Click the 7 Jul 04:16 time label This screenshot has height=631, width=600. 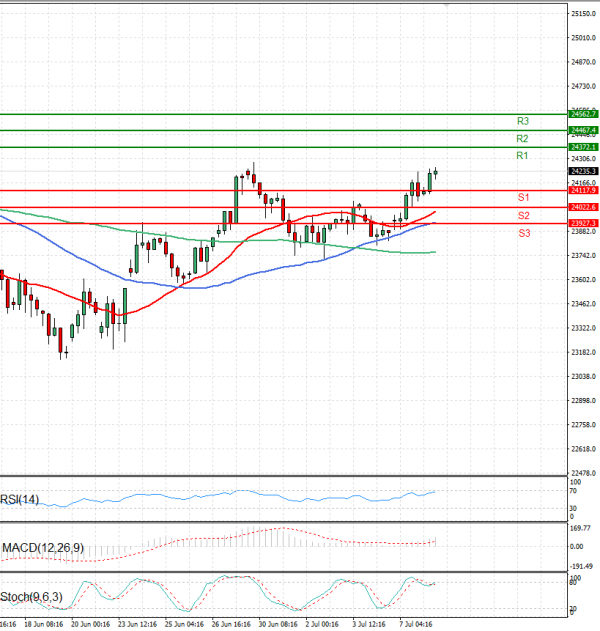click(416, 624)
